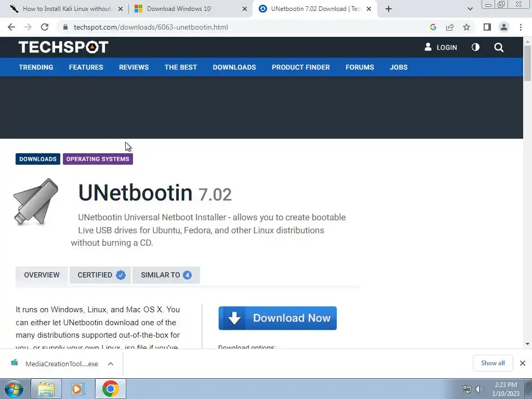Toggle TechSpot dark mode contrast icon
This screenshot has height=399, width=532.
475,47
